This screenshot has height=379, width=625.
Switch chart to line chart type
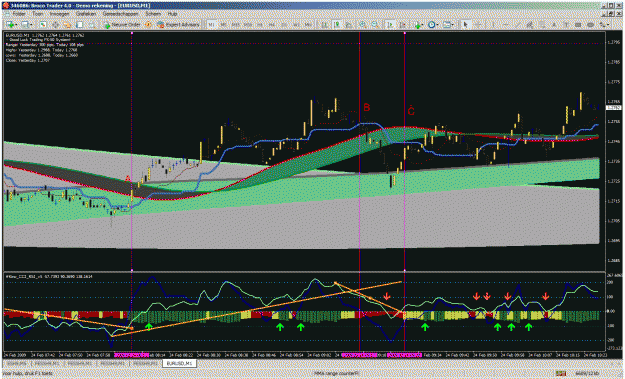(349, 25)
